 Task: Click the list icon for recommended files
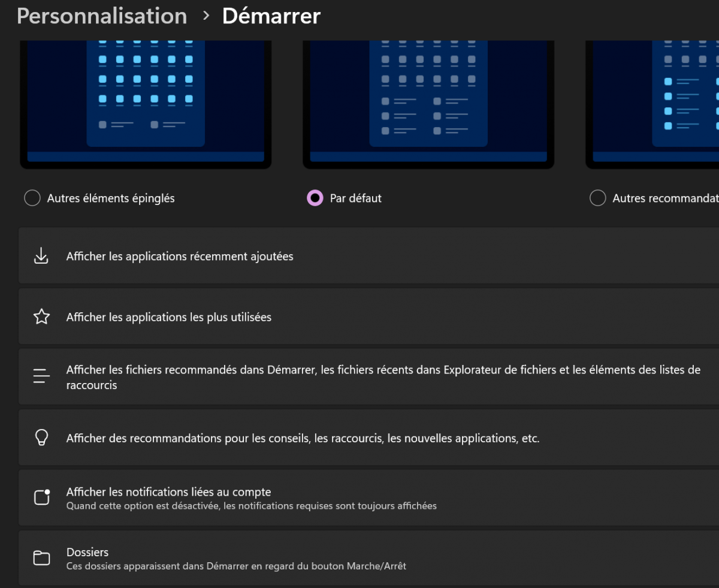pos(41,377)
